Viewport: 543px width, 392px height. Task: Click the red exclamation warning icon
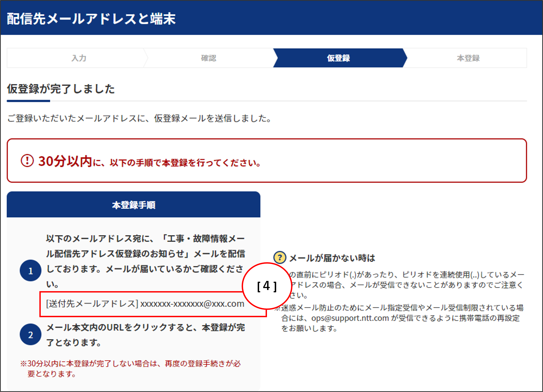point(27,161)
